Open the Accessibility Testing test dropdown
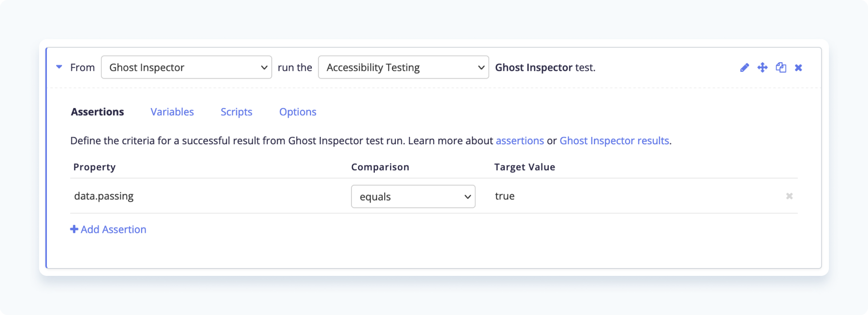 403,67
